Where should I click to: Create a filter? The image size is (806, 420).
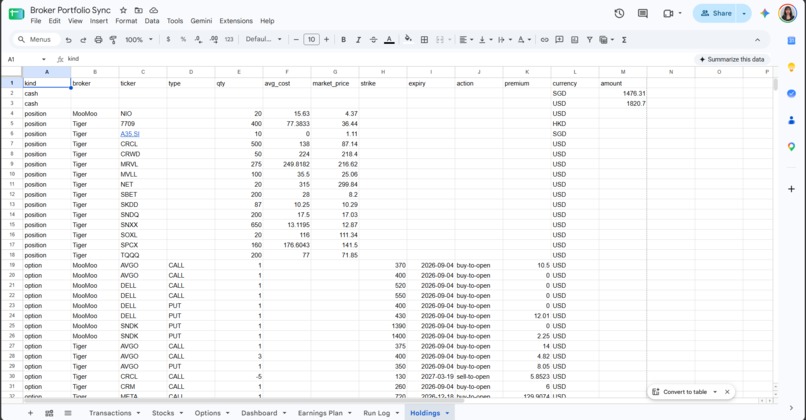590,40
